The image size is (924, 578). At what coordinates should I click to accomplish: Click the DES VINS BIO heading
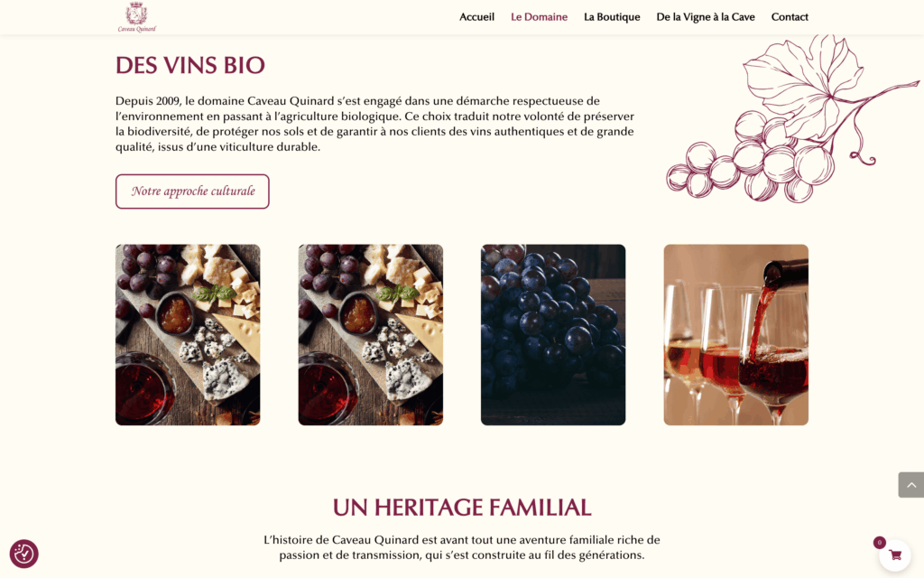pyautogui.click(x=190, y=65)
